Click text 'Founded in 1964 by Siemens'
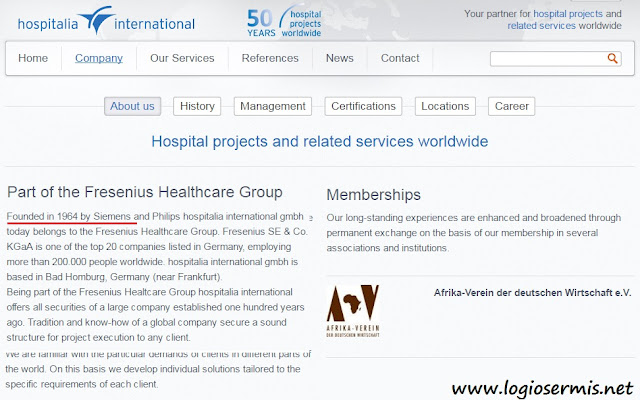This screenshot has width=640, height=400. pyautogui.click(x=69, y=216)
